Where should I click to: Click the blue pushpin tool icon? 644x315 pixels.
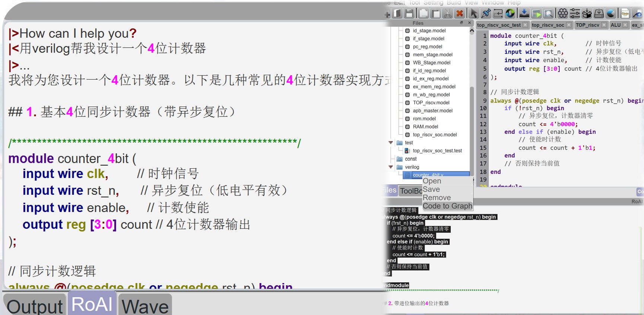[486, 14]
